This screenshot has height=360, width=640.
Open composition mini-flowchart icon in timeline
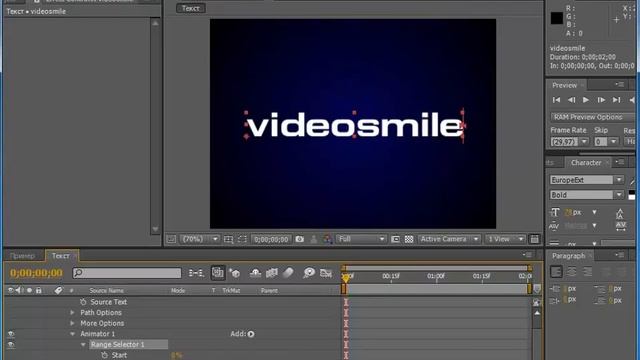pos(196,273)
